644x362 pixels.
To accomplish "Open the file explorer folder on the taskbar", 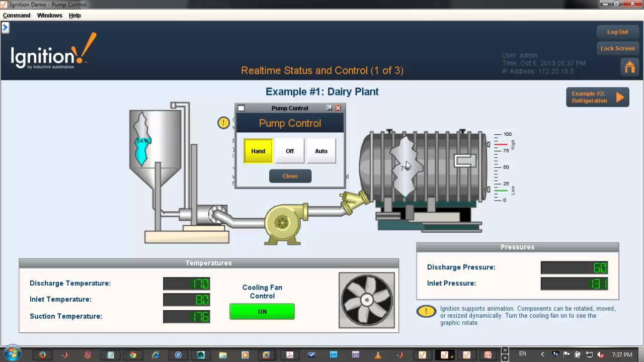I will click(223, 354).
